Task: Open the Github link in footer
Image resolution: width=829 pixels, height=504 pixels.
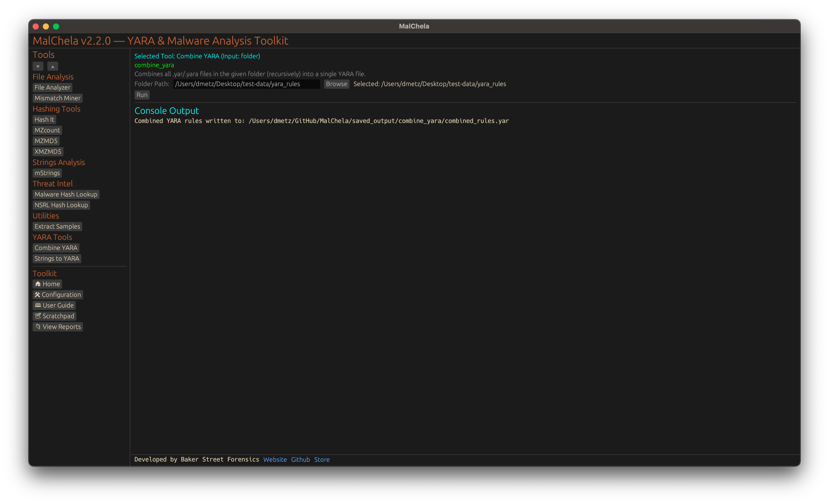Action: click(300, 460)
